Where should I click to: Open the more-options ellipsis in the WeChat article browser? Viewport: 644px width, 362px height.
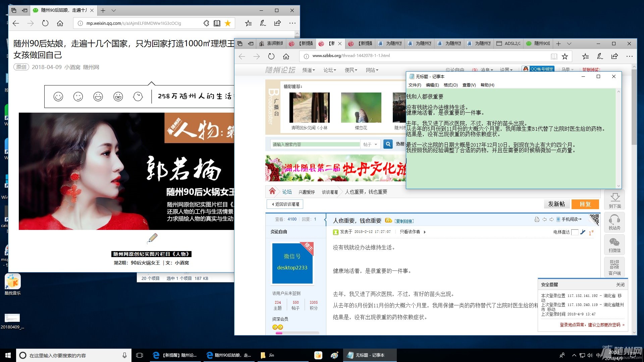pos(292,23)
